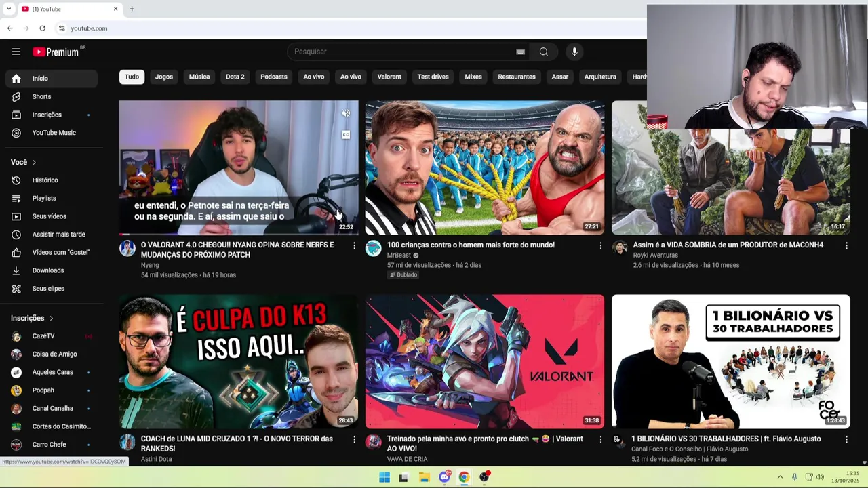Open Downloads in sidebar
Screen dimensions: 868x488
(x=52, y=270)
